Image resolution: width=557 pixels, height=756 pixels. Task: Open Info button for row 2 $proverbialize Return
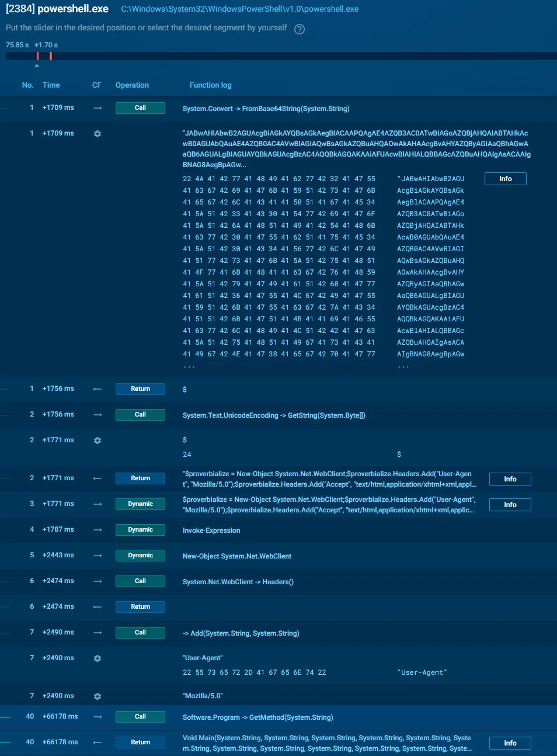point(510,479)
